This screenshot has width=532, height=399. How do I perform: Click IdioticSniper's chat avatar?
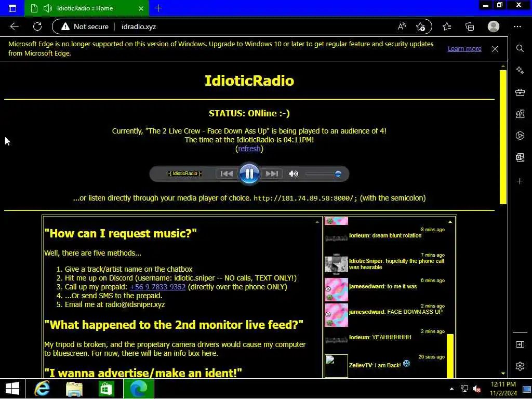tap(336, 264)
